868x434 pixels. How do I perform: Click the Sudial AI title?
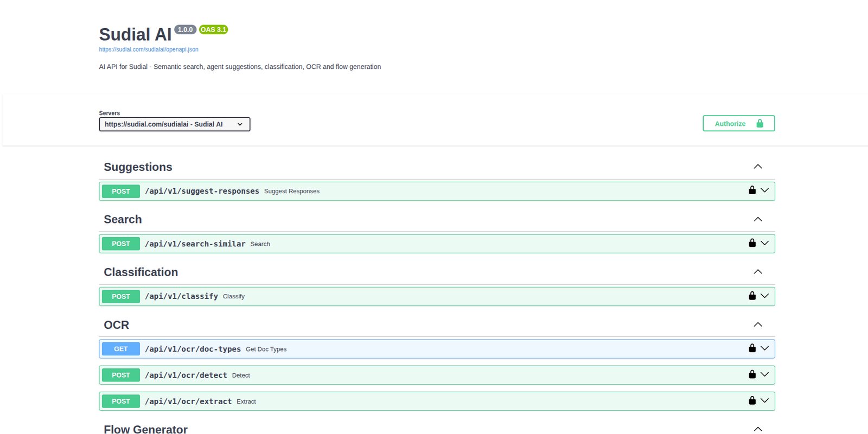(x=135, y=34)
